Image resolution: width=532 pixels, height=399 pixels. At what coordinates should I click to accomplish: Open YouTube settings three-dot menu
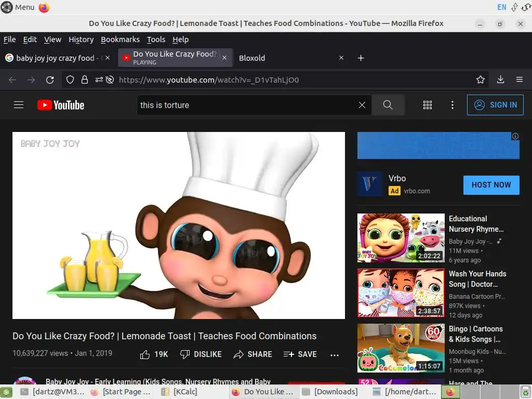click(x=453, y=105)
